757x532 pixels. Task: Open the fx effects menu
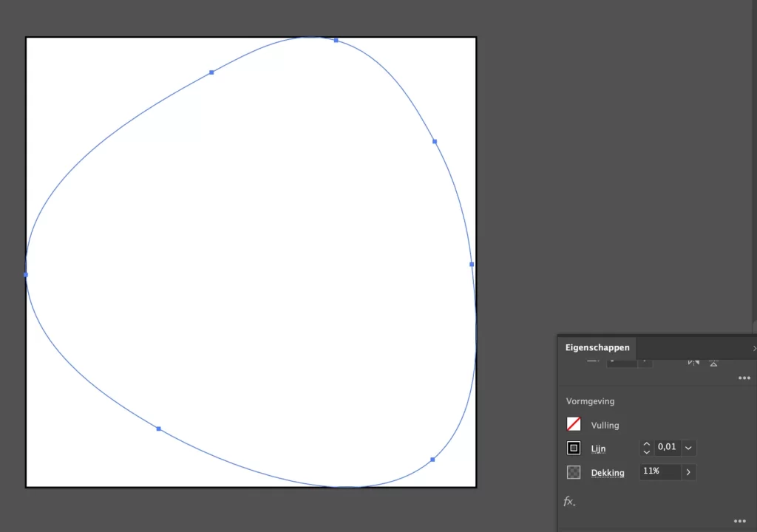569,502
